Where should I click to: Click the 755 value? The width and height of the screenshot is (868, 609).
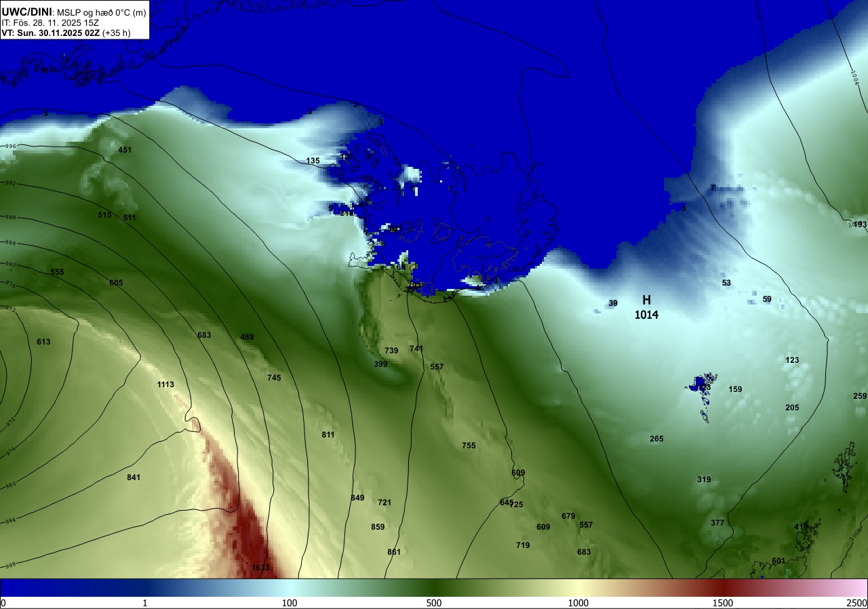(469, 446)
